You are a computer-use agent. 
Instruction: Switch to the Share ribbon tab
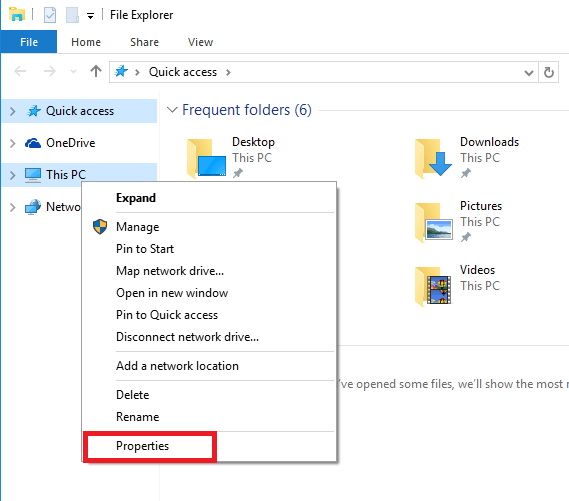click(144, 42)
